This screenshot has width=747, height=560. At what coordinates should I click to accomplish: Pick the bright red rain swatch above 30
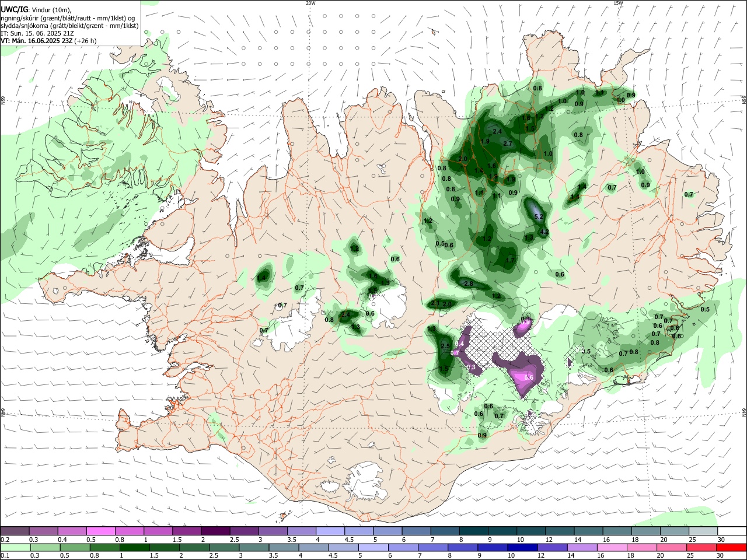tap(731, 547)
